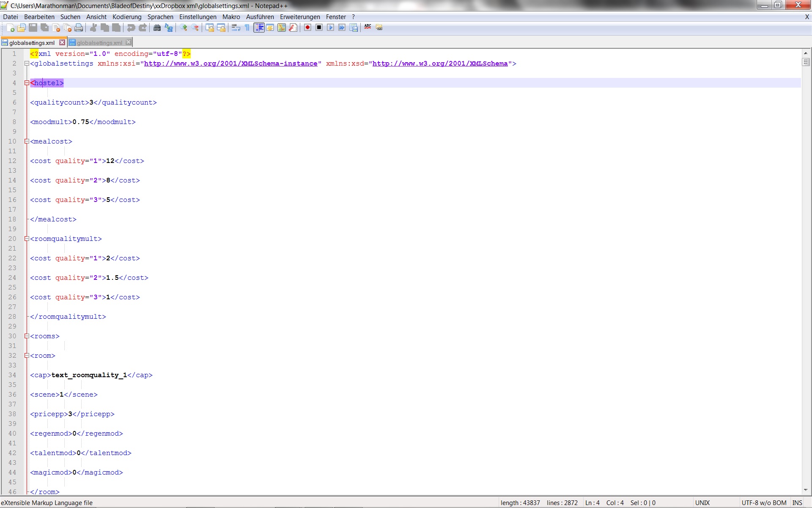
Task: Open the Ausführen menu
Action: point(260,17)
